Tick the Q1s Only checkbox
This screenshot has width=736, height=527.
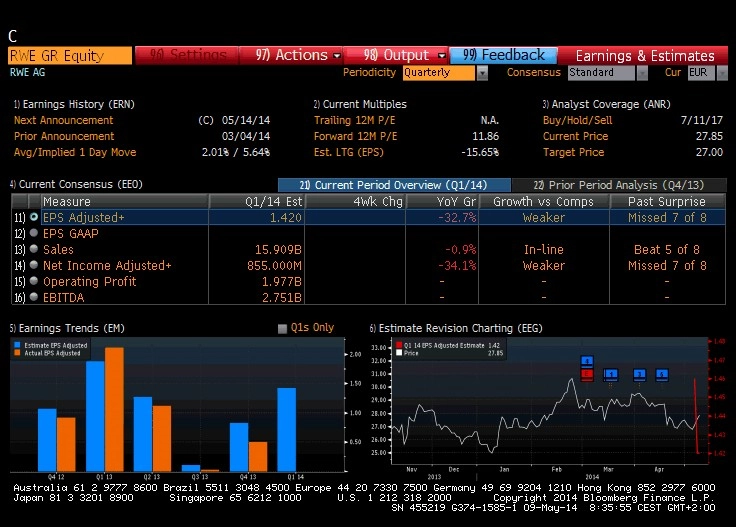[282, 328]
